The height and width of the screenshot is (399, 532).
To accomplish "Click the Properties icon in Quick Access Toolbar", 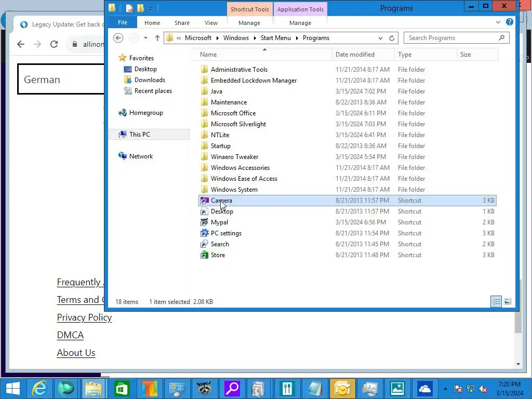I will click(x=129, y=8).
